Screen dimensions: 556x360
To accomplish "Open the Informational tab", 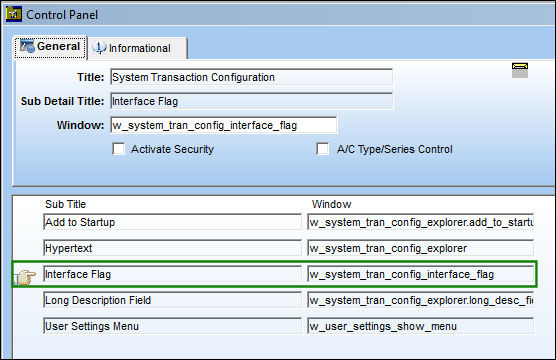I will [138, 48].
